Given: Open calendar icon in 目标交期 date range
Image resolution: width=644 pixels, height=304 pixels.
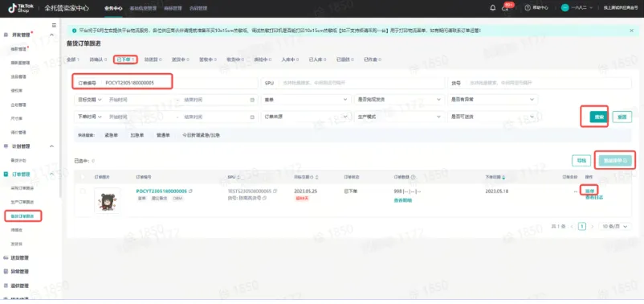Looking at the screenshot, I should coord(252,100).
